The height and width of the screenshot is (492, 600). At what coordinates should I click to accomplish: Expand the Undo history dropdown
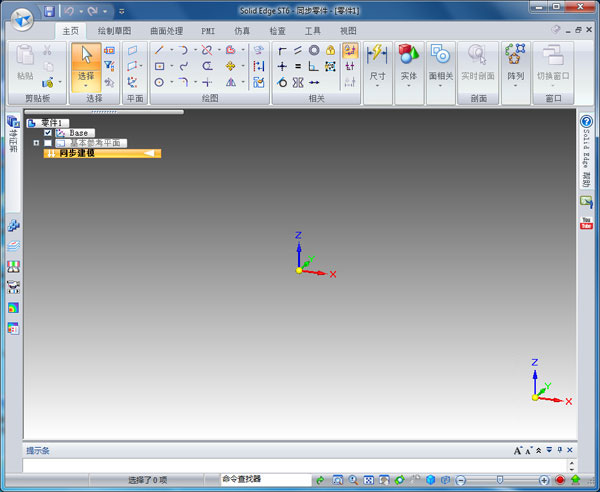point(81,11)
